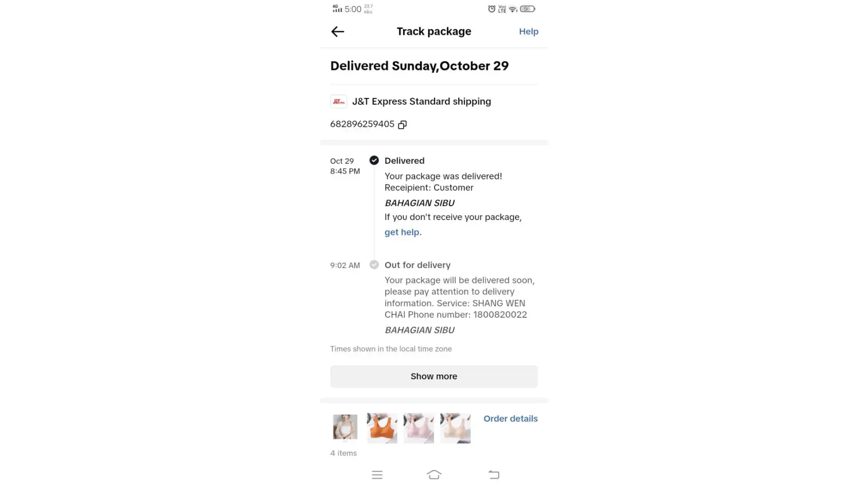868x488 pixels.
Task: Open Order details
Action: point(510,419)
